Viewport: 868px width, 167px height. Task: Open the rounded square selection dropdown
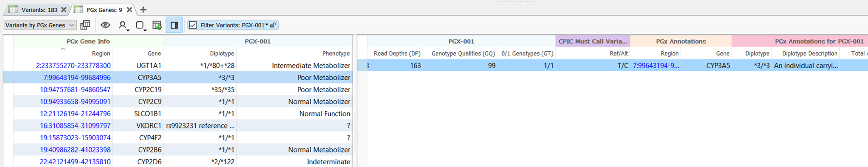[141, 25]
